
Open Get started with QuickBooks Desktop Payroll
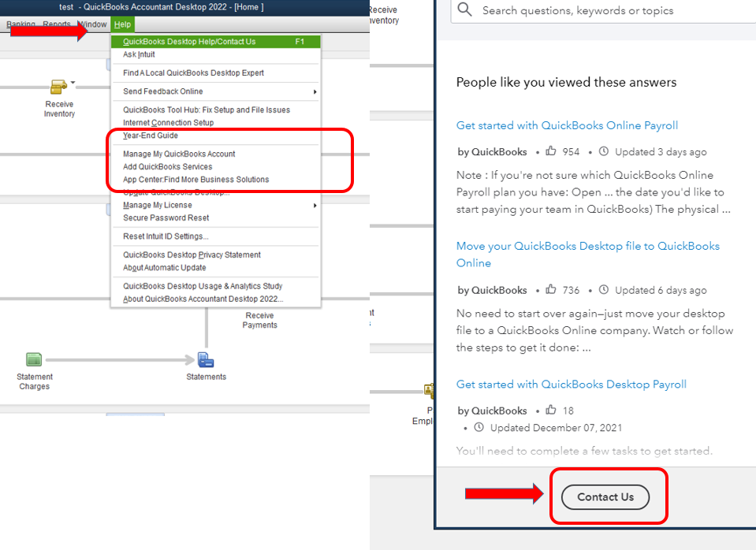click(x=572, y=385)
